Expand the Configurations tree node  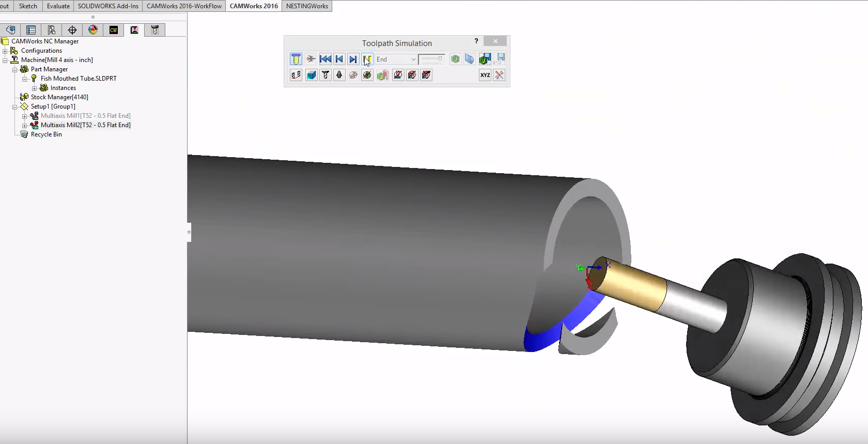click(x=5, y=51)
